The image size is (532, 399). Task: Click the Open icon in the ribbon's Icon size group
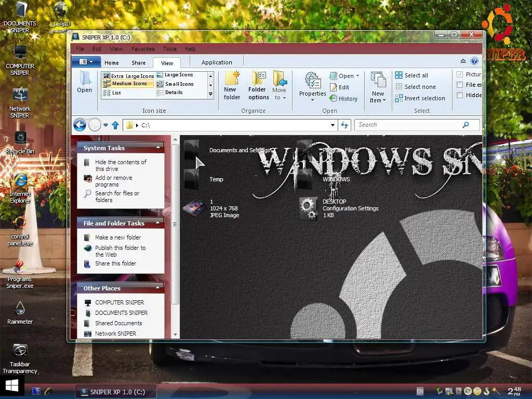84,83
